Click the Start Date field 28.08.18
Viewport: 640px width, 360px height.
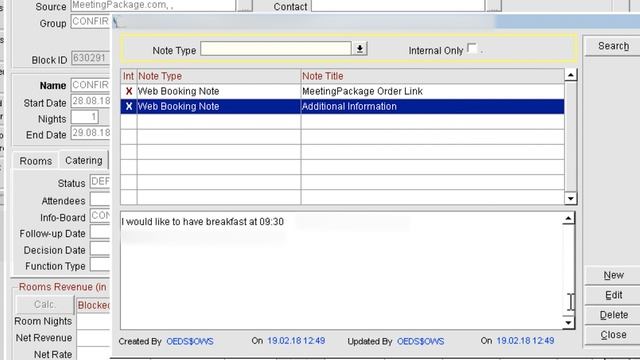90,101
